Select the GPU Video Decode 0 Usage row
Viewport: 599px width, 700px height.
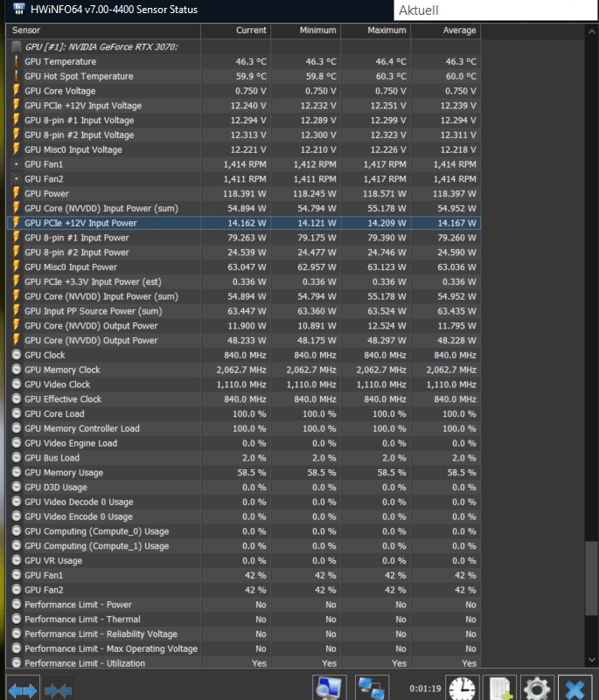click(x=244, y=502)
